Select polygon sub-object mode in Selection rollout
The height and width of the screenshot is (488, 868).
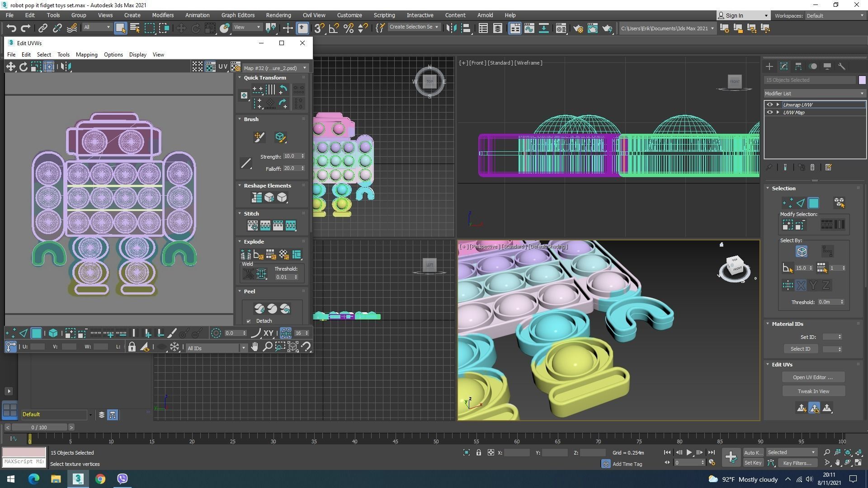click(x=813, y=203)
